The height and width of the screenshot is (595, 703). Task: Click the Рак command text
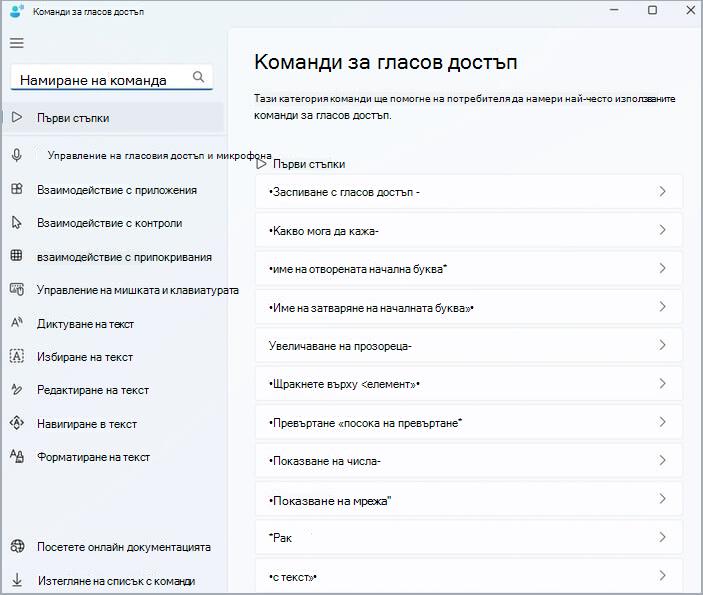click(281, 538)
